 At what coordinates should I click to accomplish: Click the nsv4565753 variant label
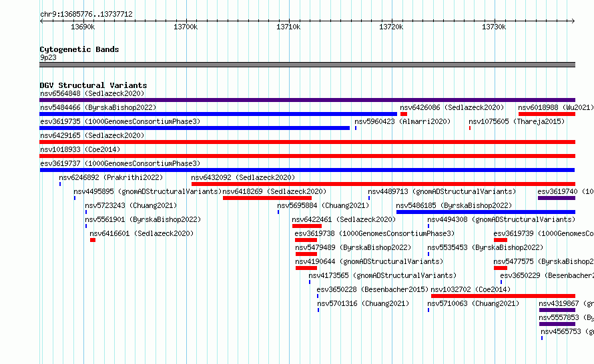pyautogui.click(x=567, y=331)
